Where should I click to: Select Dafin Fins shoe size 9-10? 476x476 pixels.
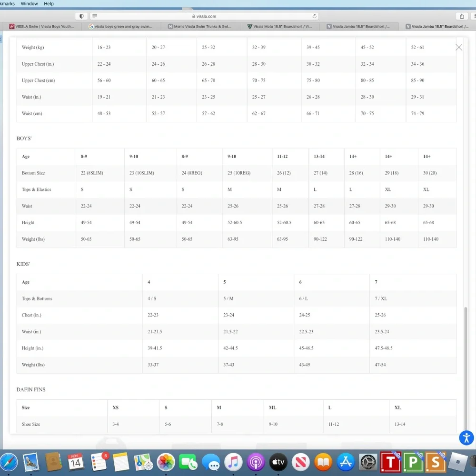click(x=273, y=425)
